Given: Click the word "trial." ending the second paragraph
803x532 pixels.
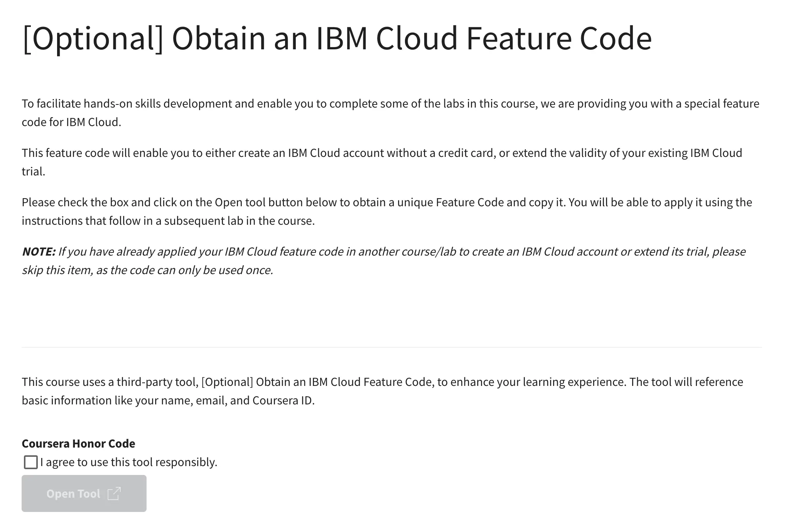Looking at the screenshot, I should click(x=34, y=172).
